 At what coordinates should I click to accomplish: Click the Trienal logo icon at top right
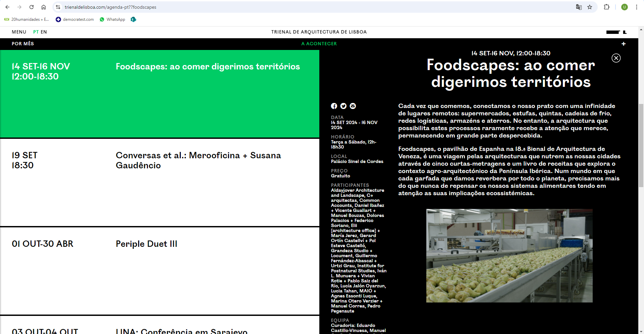[616, 32]
